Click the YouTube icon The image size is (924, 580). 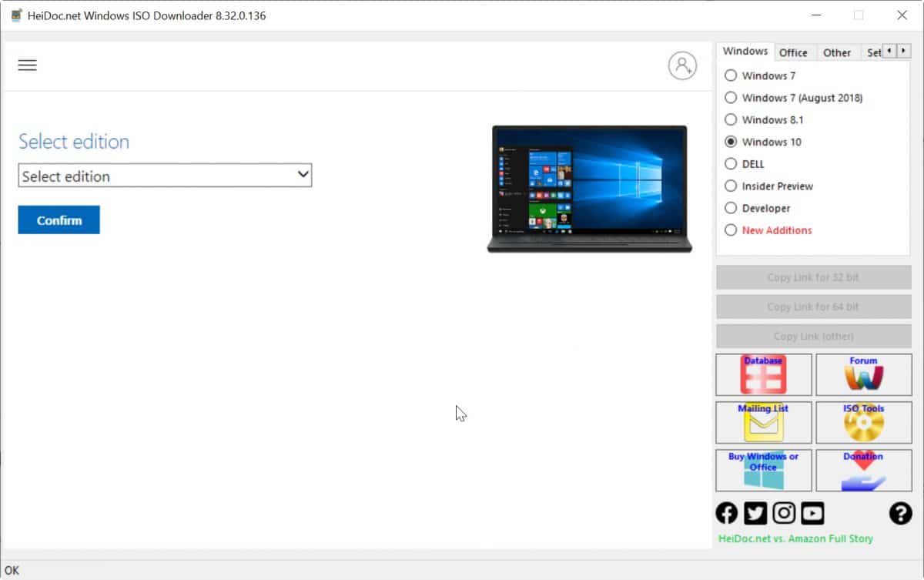click(x=812, y=512)
